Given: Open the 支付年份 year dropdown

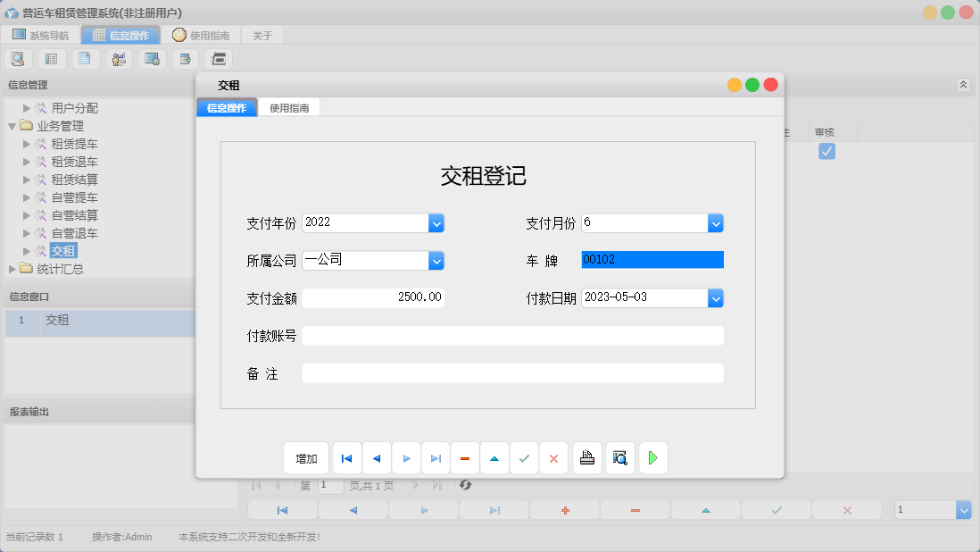Looking at the screenshot, I should click(x=436, y=223).
